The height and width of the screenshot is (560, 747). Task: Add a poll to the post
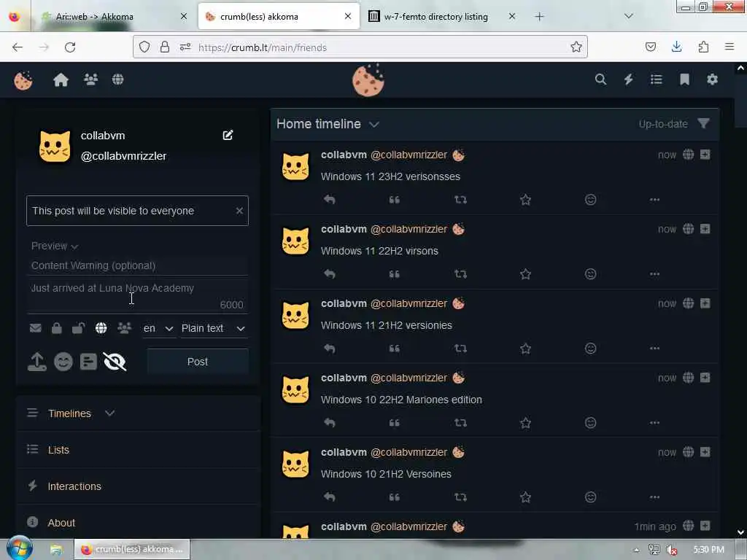(x=88, y=362)
